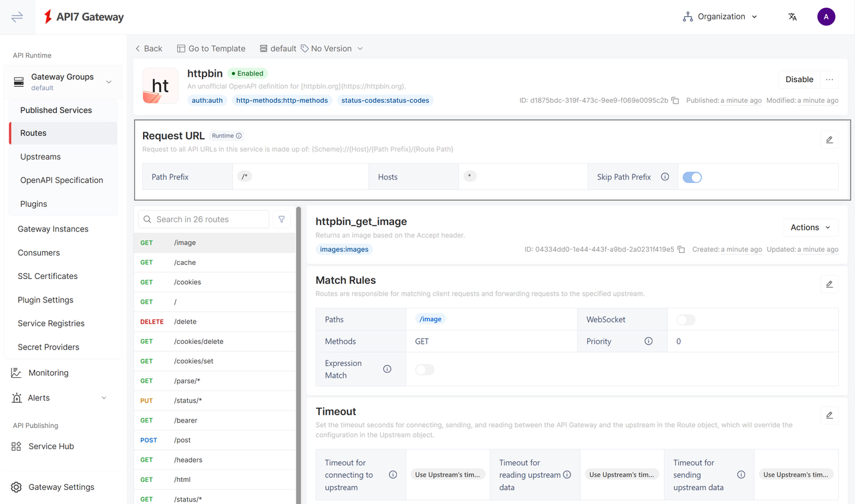Click the default gateway group breadcrumb
This screenshot has height=504, width=855.
point(278,49)
